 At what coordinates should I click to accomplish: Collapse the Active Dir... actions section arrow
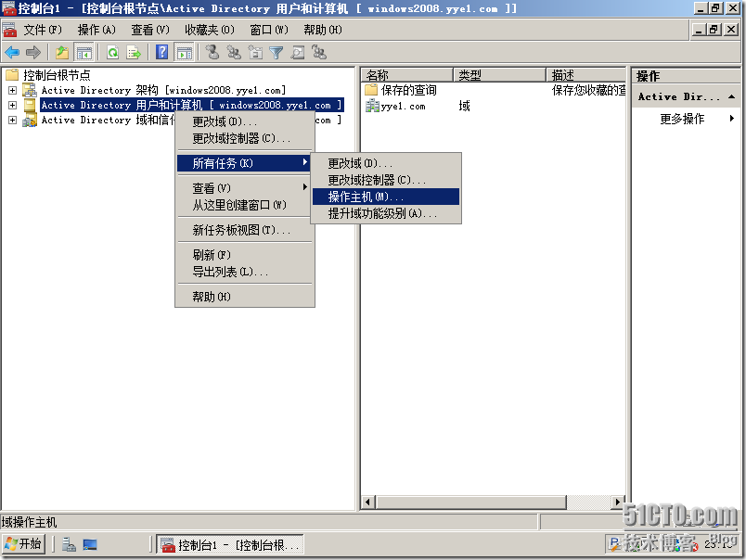click(x=732, y=96)
